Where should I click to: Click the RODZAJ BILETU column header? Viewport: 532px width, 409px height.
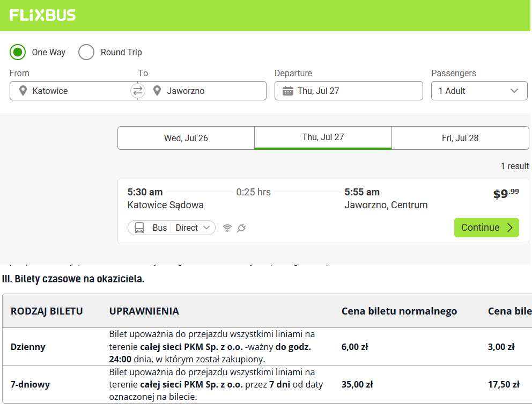(x=47, y=311)
